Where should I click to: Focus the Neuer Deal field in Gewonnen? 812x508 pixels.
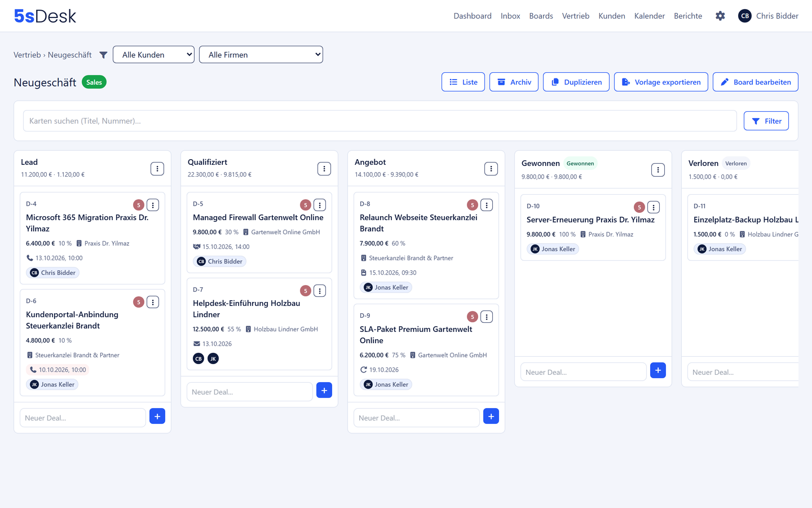click(x=584, y=372)
